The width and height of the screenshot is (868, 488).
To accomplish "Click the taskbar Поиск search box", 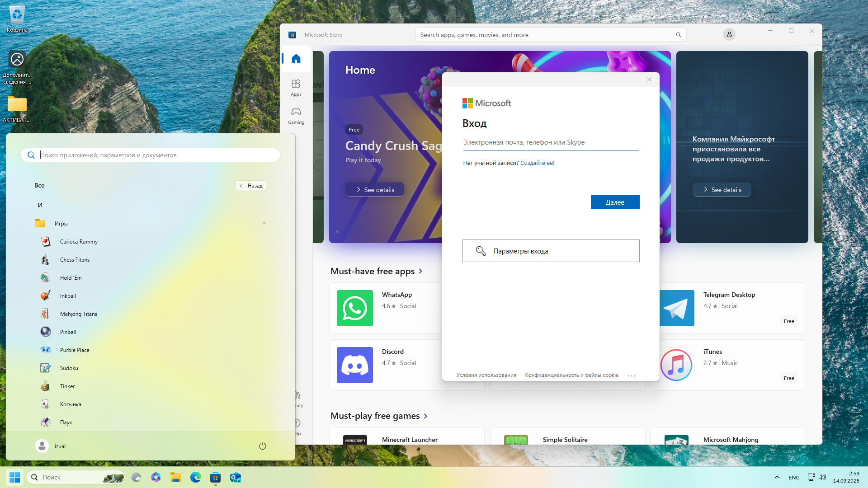I will click(x=75, y=477).
